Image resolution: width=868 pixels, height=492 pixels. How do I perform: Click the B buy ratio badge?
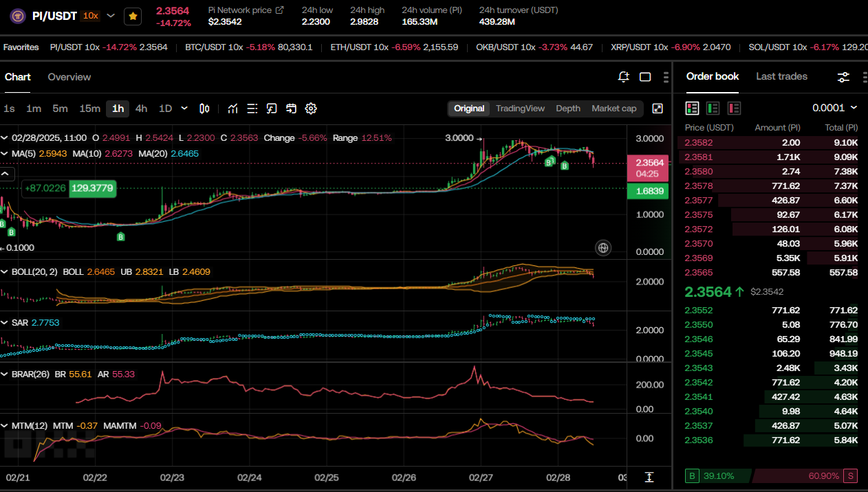point(692,476)
